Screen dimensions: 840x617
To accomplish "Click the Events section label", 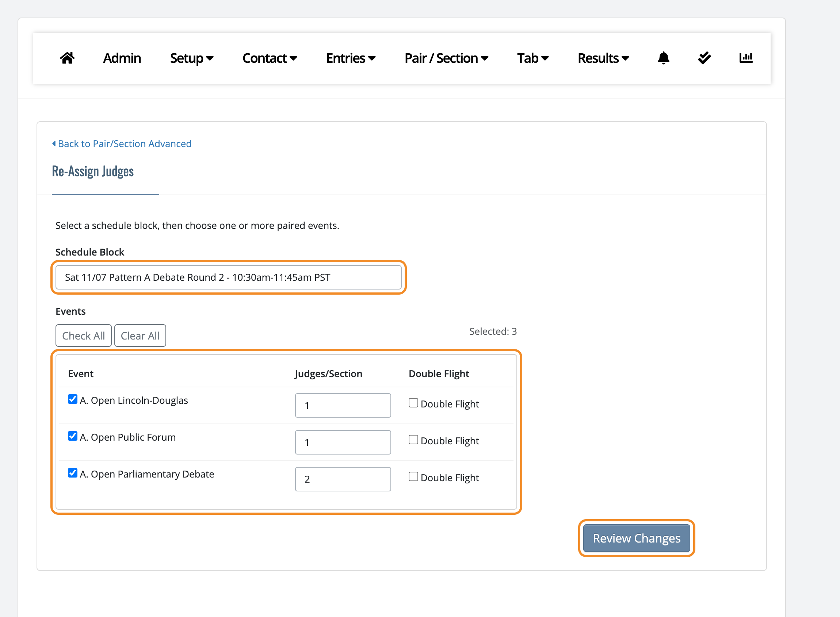I will coord(70,311).
